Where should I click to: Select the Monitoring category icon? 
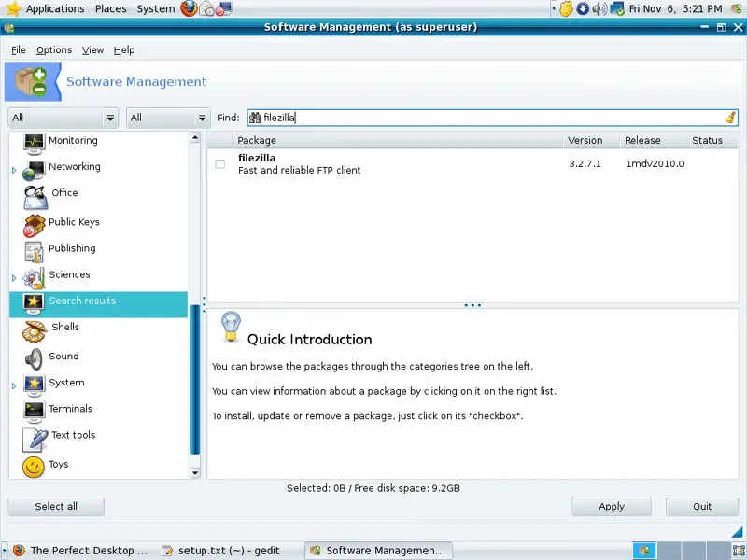pyautogui.click(x=34, y=143)
